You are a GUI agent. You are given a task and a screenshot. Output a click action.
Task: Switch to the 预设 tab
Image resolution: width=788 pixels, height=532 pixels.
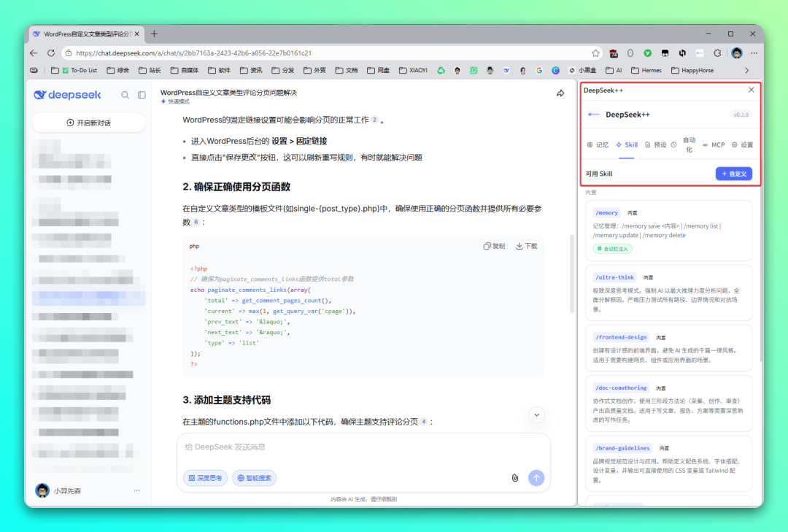click(x=656, y=144)
